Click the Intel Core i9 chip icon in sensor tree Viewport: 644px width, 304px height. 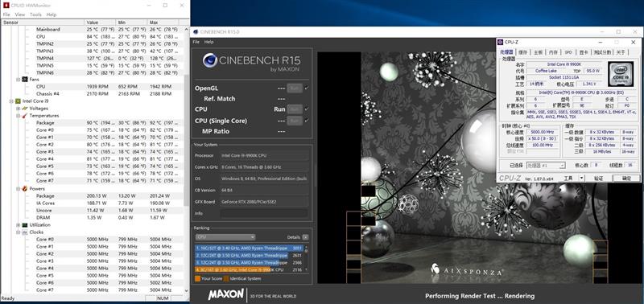point(18,101)
